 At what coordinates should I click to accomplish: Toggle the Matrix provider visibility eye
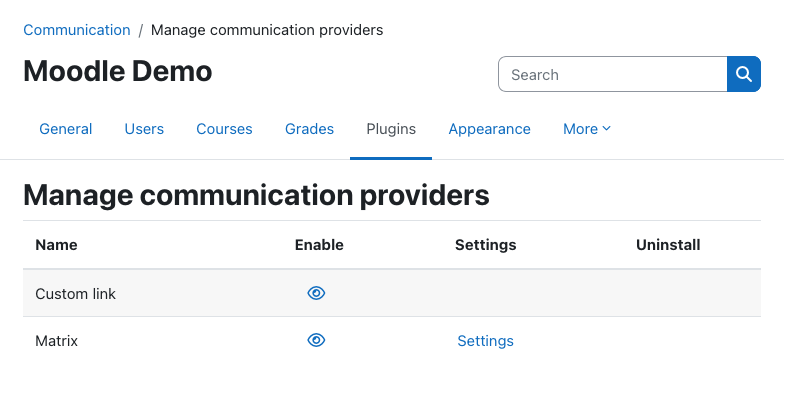(316, 340)
